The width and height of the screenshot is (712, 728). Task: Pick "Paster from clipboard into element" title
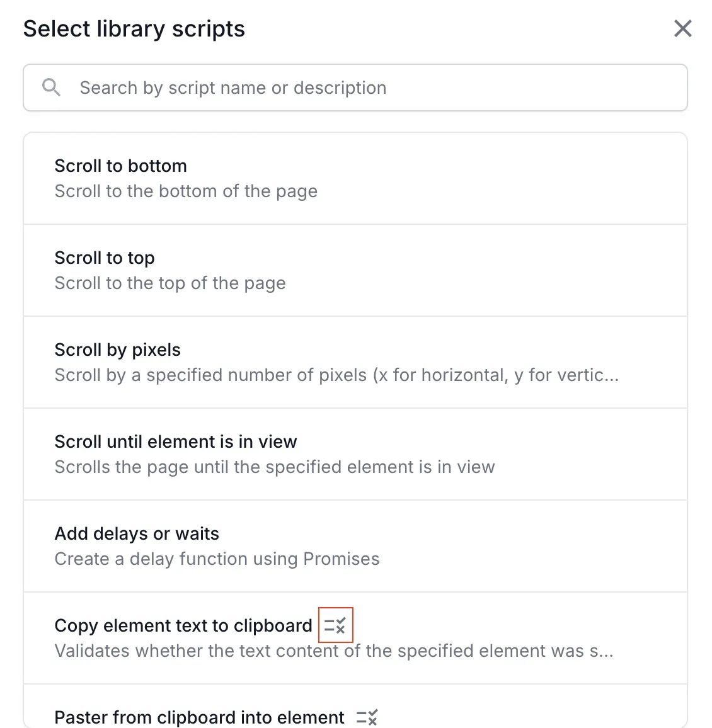click(199, 717)
